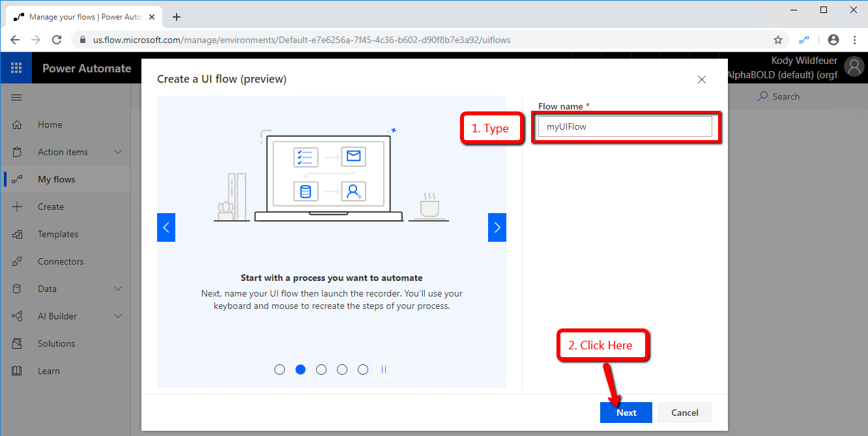The width and height of the screenshot is (868, 436).
Task: Expand the Data submenu chevron
Action: coord(118,289)
